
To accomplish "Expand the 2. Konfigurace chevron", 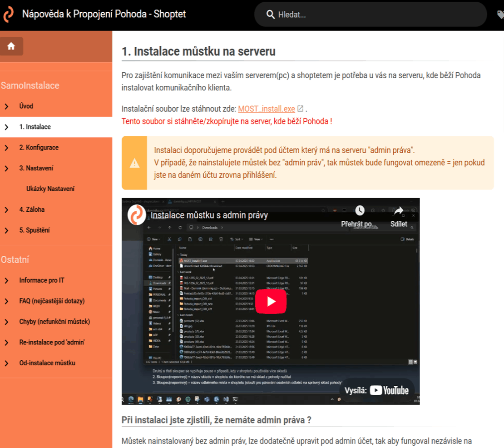I will [6, 148].
